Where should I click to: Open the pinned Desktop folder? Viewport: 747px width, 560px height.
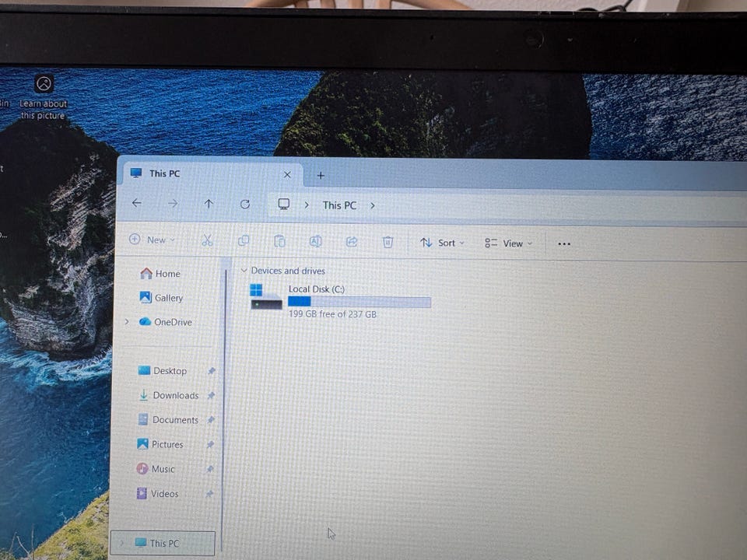tap(162, 370)
